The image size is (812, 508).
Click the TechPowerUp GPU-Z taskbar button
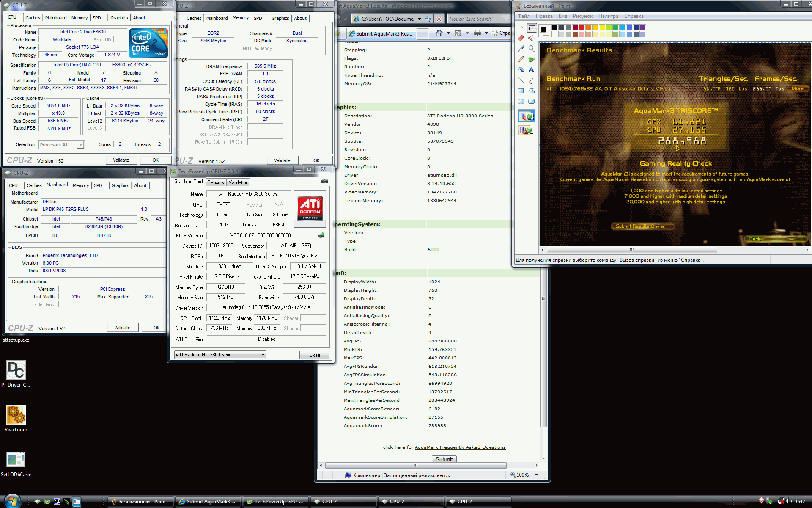point(276,502)
